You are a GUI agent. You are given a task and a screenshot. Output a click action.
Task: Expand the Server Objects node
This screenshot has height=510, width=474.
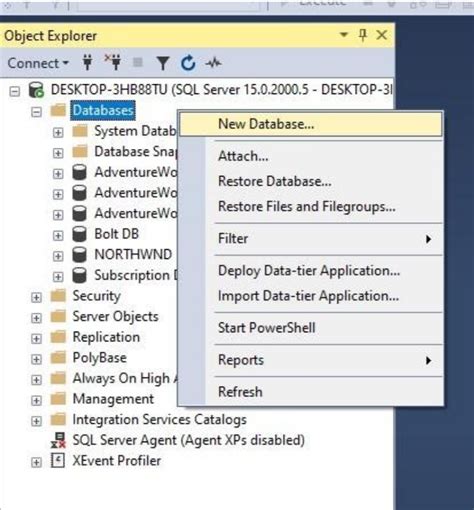tap(36, 318)
